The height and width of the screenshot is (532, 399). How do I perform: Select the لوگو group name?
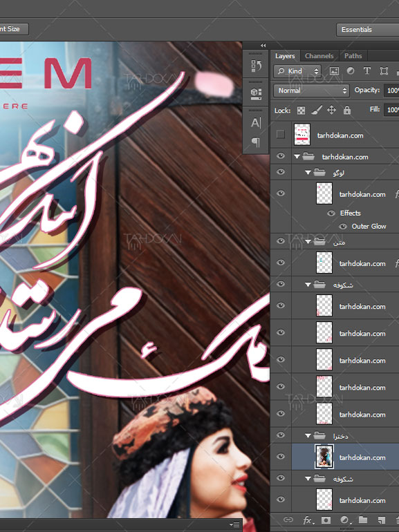(x=339, y=173)
